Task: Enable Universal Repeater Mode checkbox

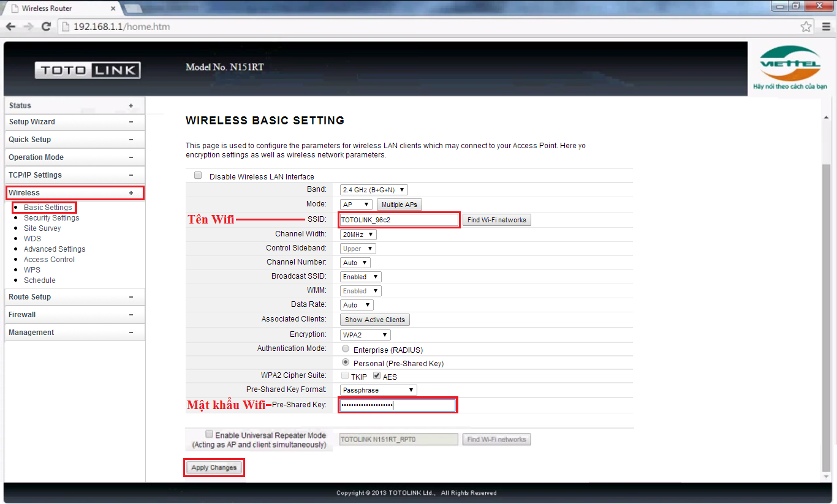Action: click(210, 434)
